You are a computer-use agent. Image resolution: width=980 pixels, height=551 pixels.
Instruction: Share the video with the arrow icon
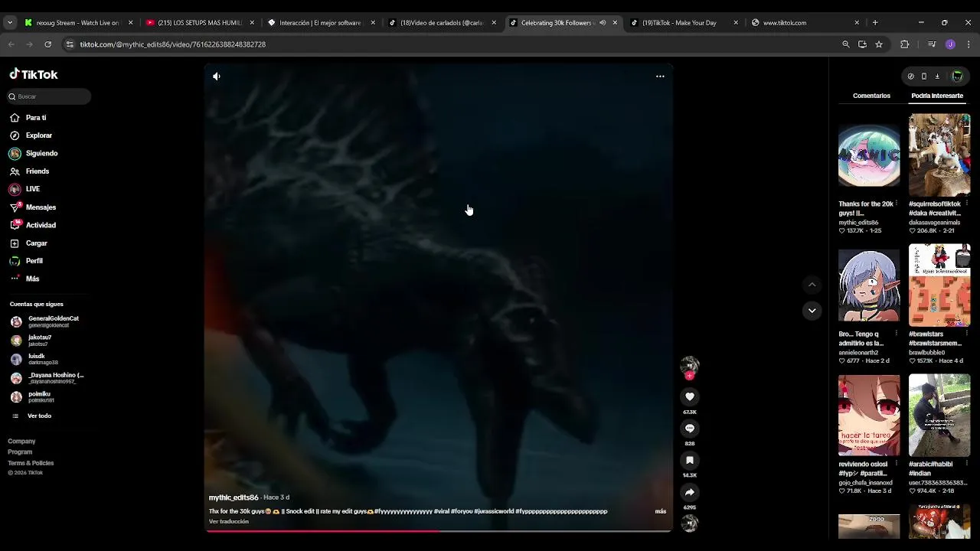[690, 492]
